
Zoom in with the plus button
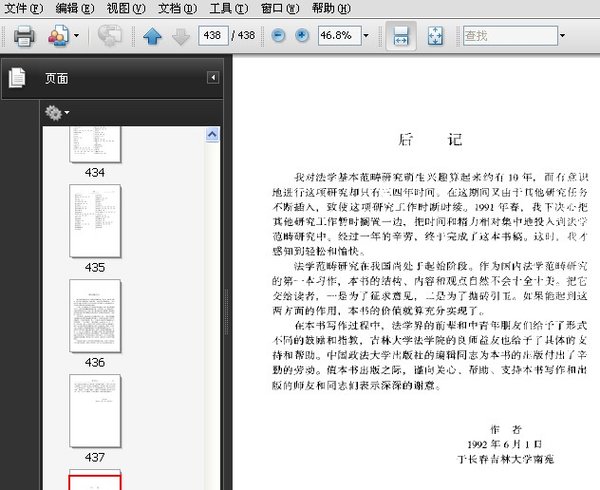301,37
